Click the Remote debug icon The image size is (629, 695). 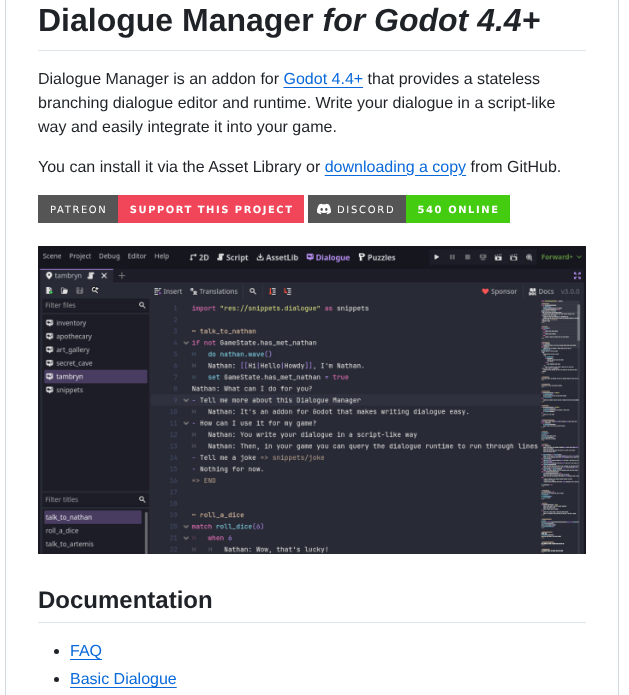pos(483,257)
